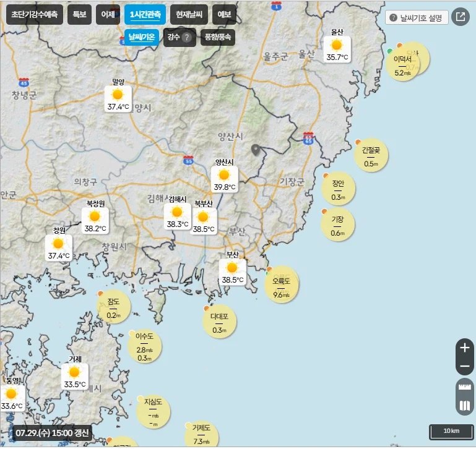Screen dimensions: 476x449
Task: Click the 간절곶 0.5m wave bubble
Action: (x=371, y=155)
